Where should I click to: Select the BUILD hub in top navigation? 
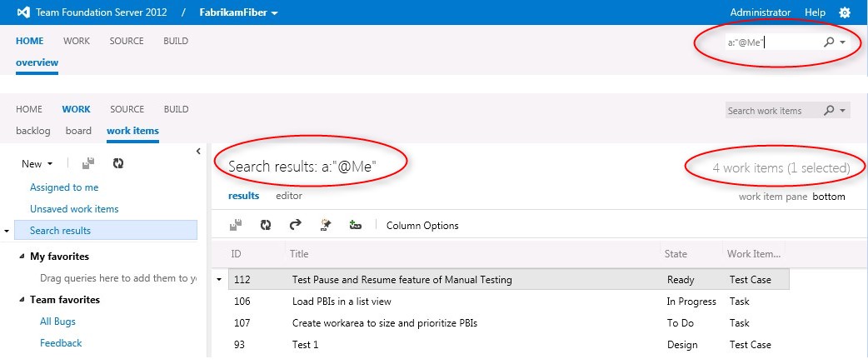click(176, 41)
